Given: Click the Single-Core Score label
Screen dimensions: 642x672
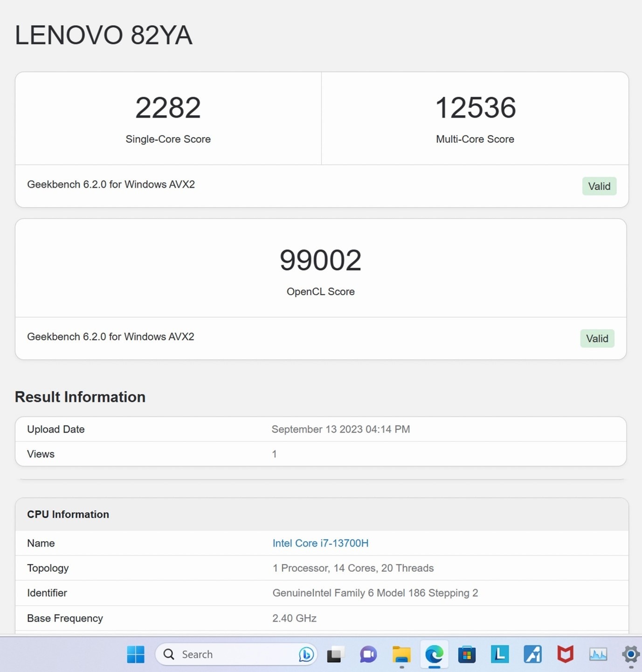Looking at the screenshot, I should pos(168,139).
